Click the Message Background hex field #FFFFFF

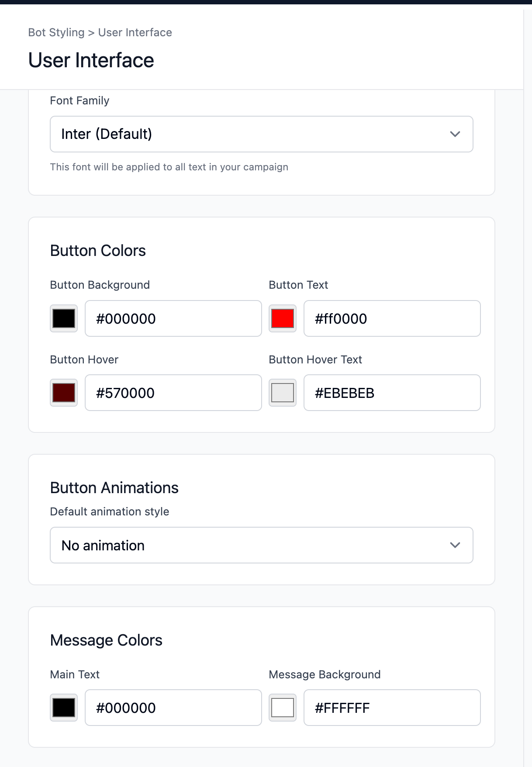pyautogui.click(x=392, y=708)
